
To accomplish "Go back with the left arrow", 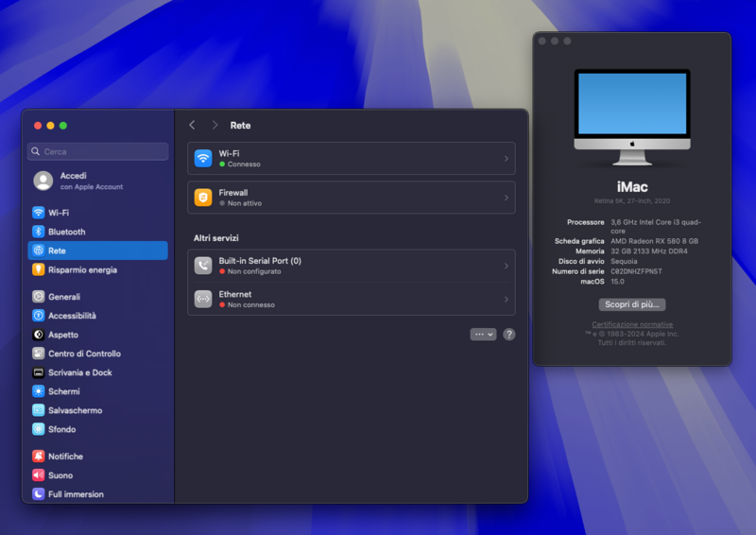I will point(192,126).
